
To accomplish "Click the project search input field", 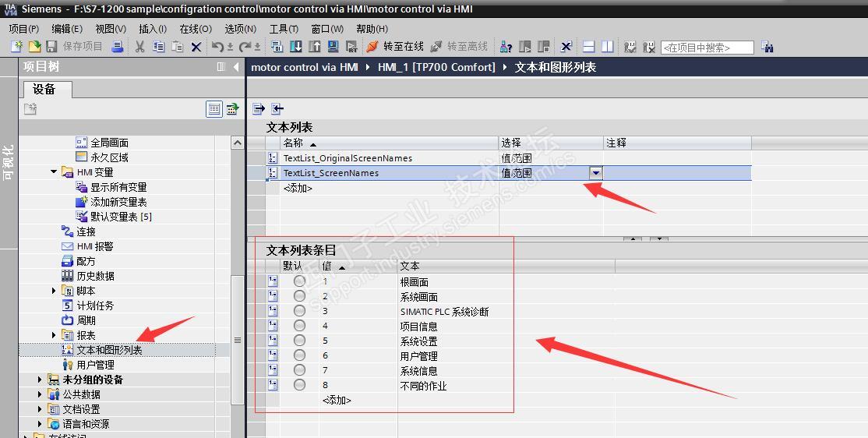I will click(x=707, y=48).
